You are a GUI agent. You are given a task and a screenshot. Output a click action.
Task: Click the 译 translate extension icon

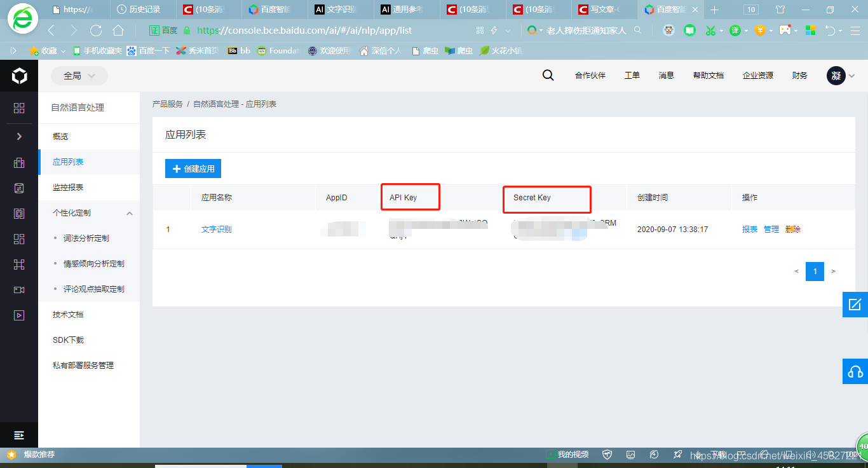735,31
